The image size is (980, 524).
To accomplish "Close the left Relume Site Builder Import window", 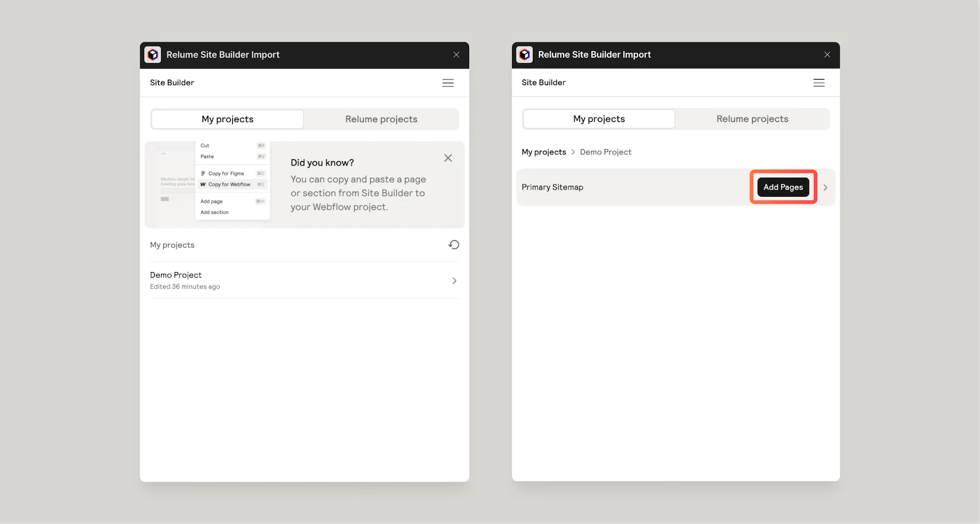I will click(x=456, y=55).
